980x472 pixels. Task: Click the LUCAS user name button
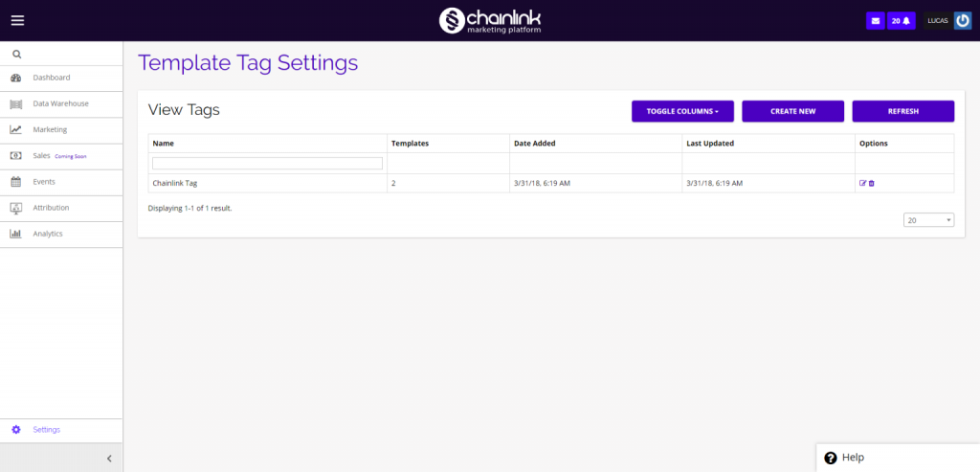point(938,21)
